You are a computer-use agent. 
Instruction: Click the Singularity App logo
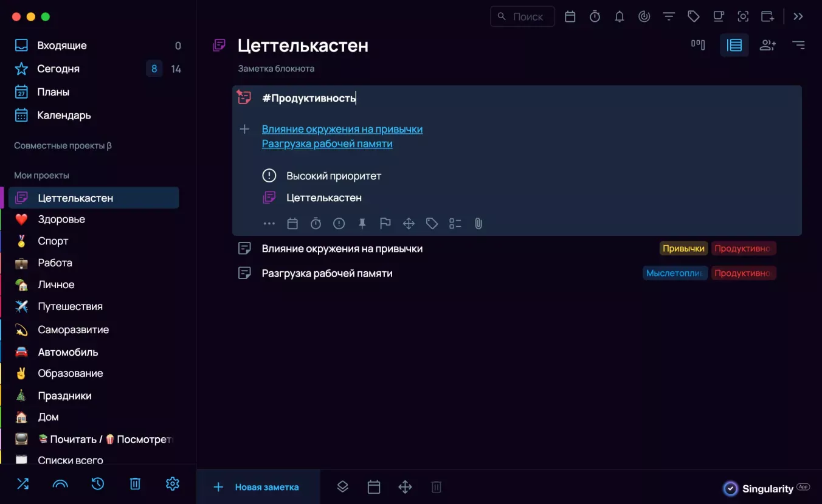pos(767,489)
